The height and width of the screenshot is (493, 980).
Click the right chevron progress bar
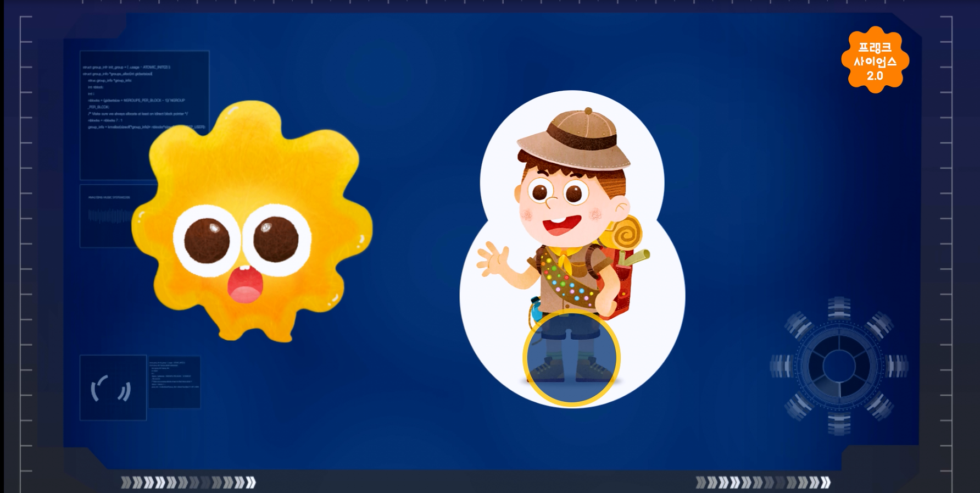(763, 483)
